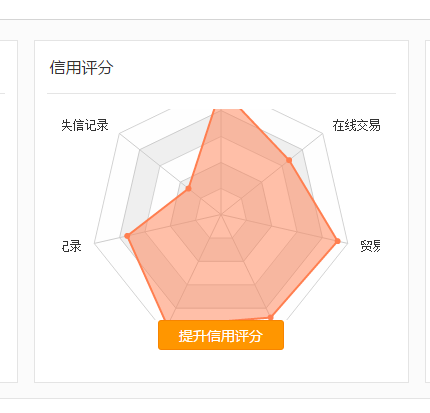This screenshot has width=430, height=413.
Task: Click the orange line segment toward the top vertex
Action: click(x=201, y=149)
